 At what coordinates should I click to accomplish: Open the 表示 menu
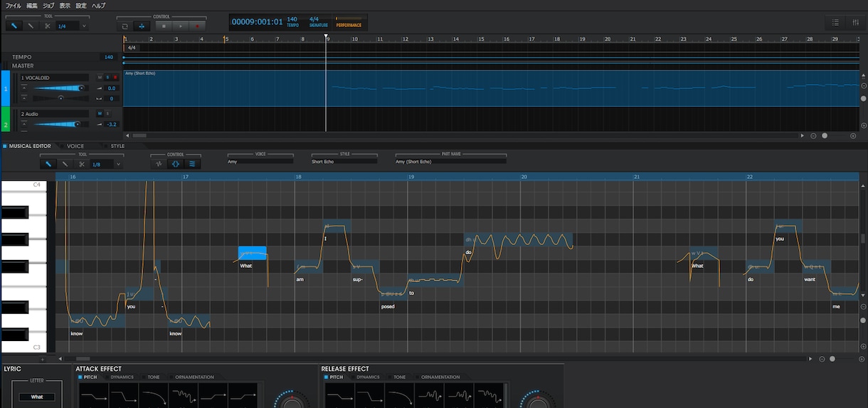click(65, 5)
